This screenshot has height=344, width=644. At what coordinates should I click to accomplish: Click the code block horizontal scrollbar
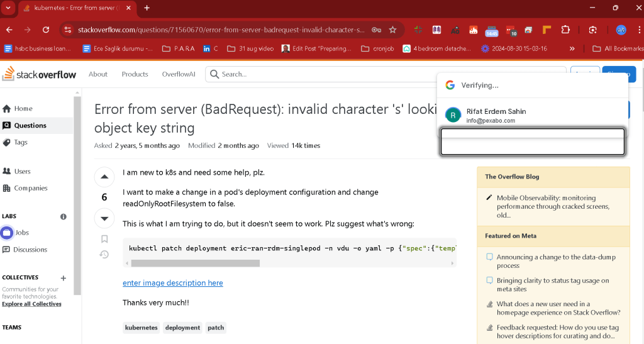coord(196,263)
